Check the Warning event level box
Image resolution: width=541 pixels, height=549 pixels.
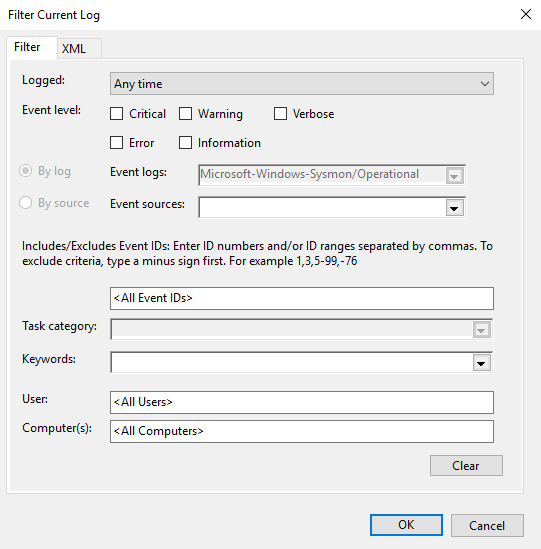(185, 114)
